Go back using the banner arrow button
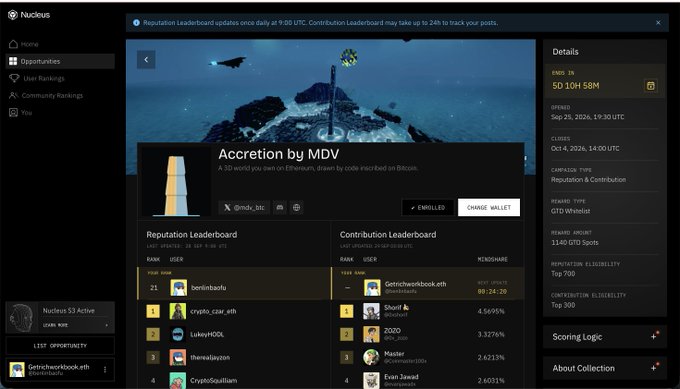680x389 pixels. (x=146, y=59)
